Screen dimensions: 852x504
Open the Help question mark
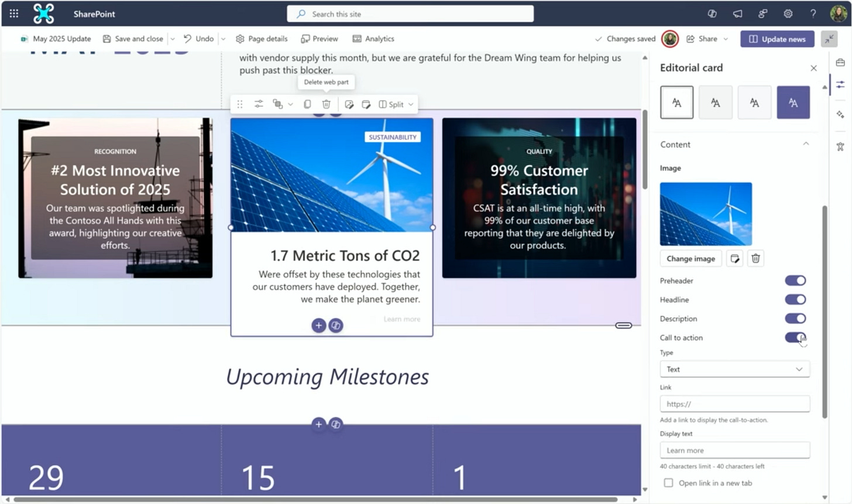[813, 13]
